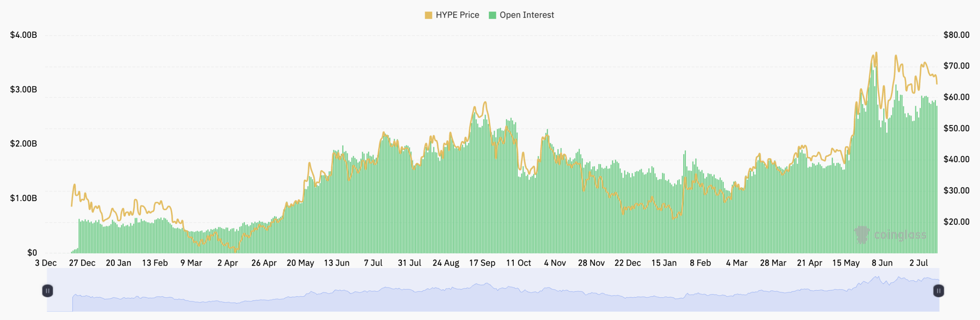Image resolution: width=980 pixels, height=320 pixels.
Task: Click the 20 May date label
Action: (x=300, y=263)
